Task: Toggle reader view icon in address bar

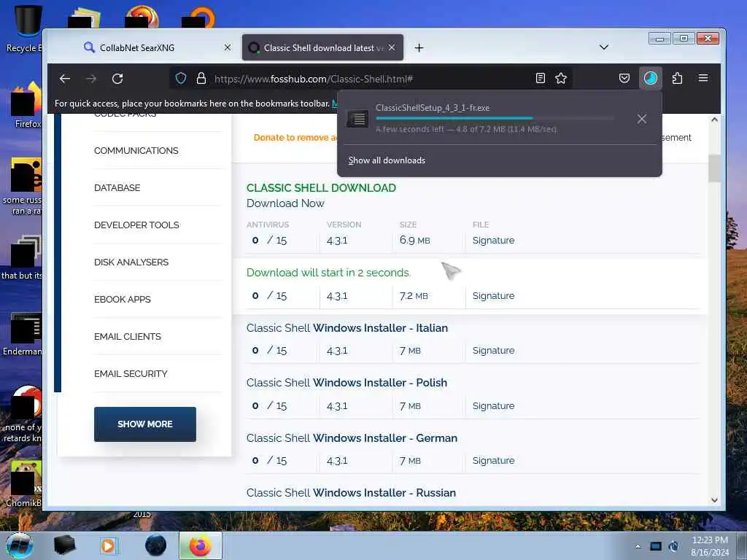Action: click(x=541, y=78)
